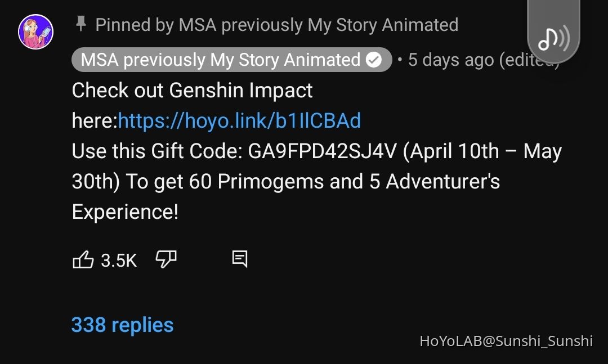608x364 pixels.
Task: Tap the reply comment icon
Action: [240, 259]
